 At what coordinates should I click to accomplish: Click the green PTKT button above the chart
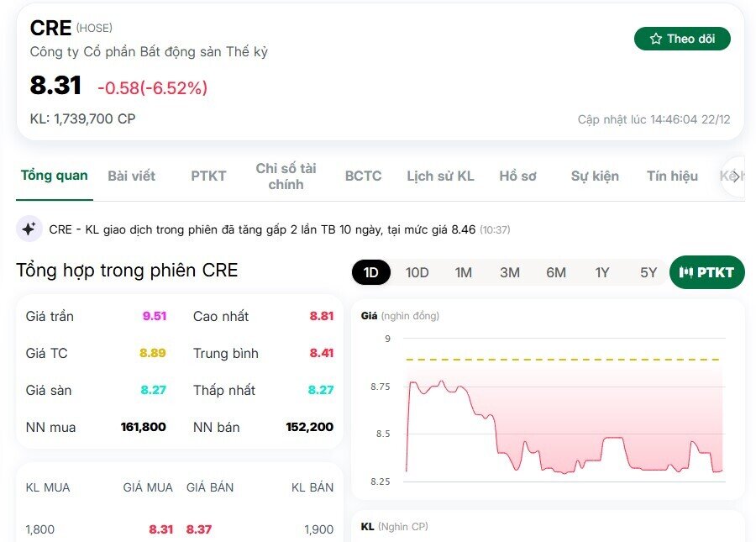tap(706, 272)
